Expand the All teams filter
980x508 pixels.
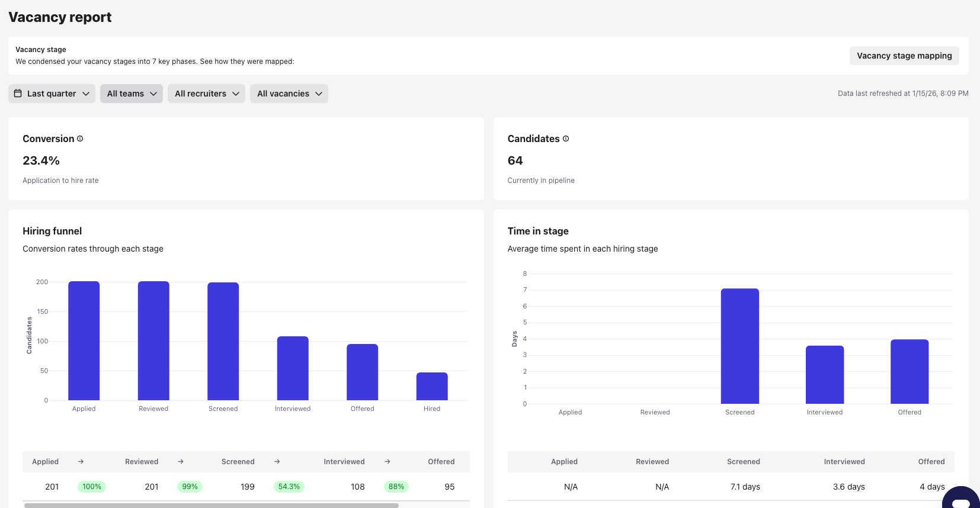pos(131,94)
